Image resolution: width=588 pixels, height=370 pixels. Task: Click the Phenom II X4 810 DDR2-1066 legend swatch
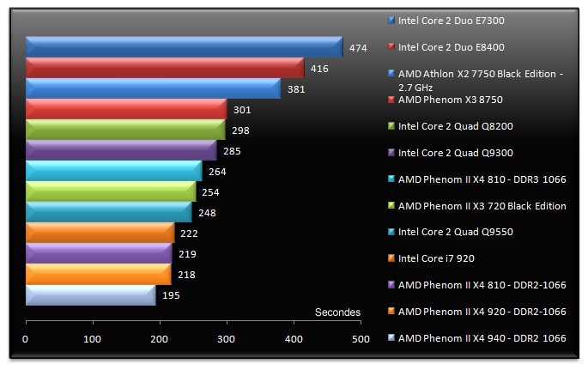tap(391, 284)
